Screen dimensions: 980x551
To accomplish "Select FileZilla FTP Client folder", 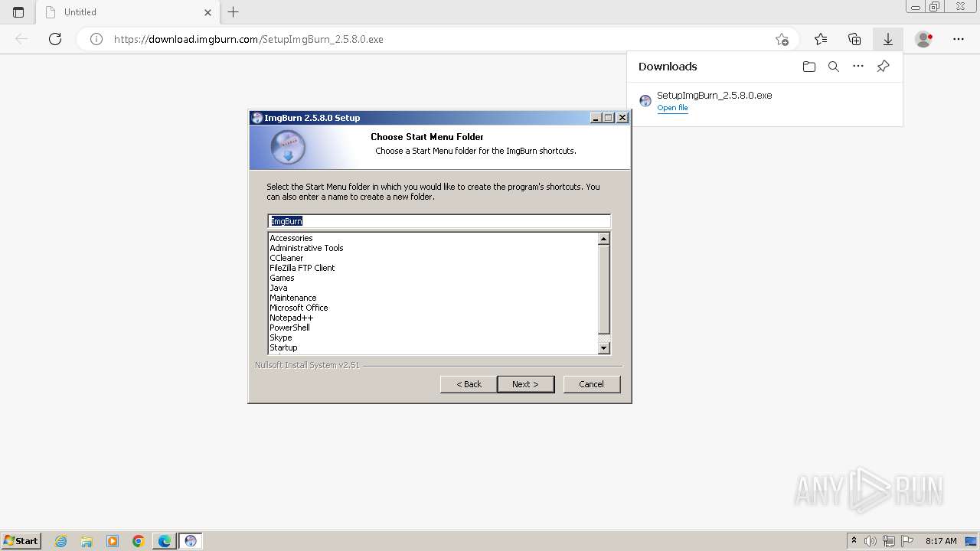I will (x=302, y=268).
